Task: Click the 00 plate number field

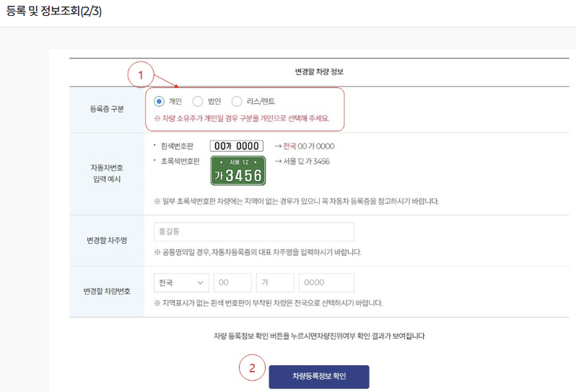Action: pos(232,282)
